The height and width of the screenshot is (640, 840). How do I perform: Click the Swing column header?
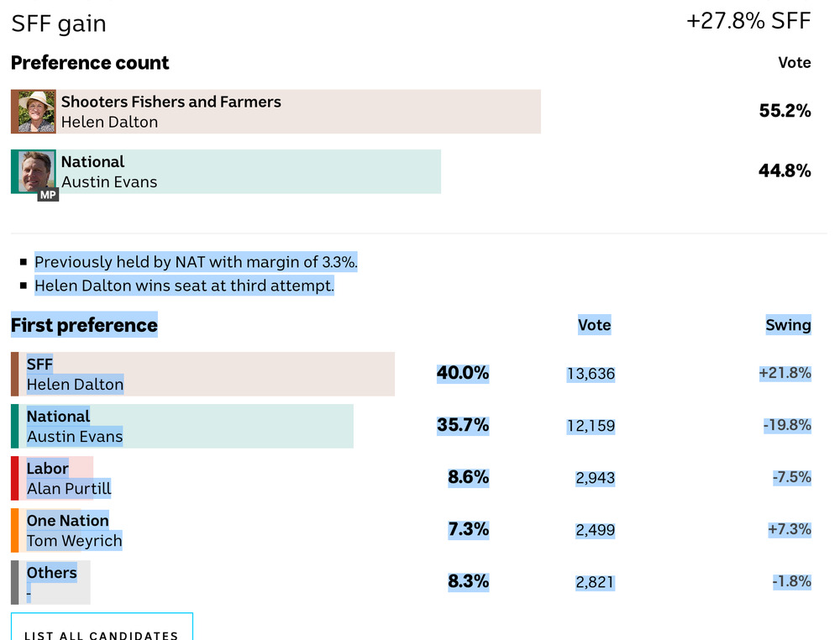pos(788,325)
